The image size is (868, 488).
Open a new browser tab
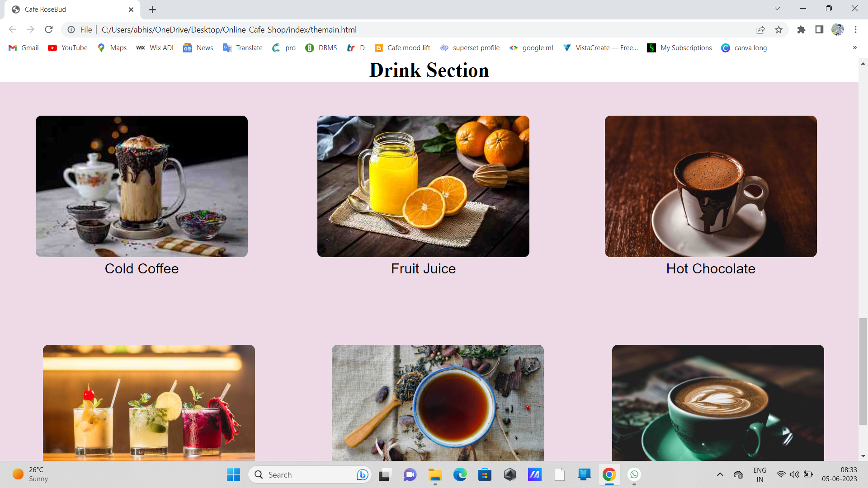click(152, 9)
